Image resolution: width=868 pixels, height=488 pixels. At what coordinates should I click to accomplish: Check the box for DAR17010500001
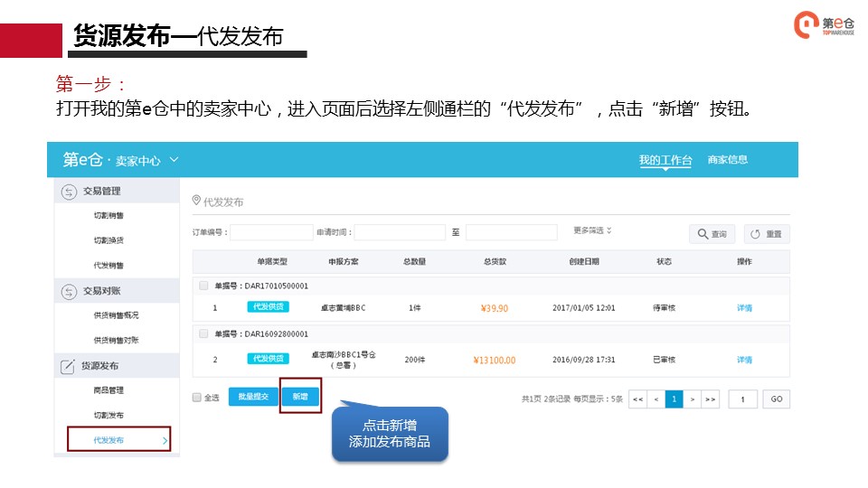click(x=203, y=286)
